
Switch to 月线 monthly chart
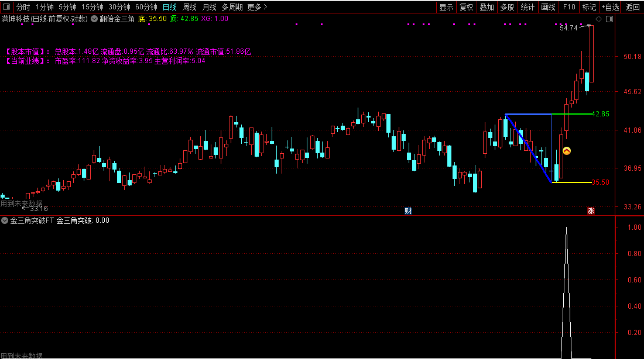tap(210, 7)
